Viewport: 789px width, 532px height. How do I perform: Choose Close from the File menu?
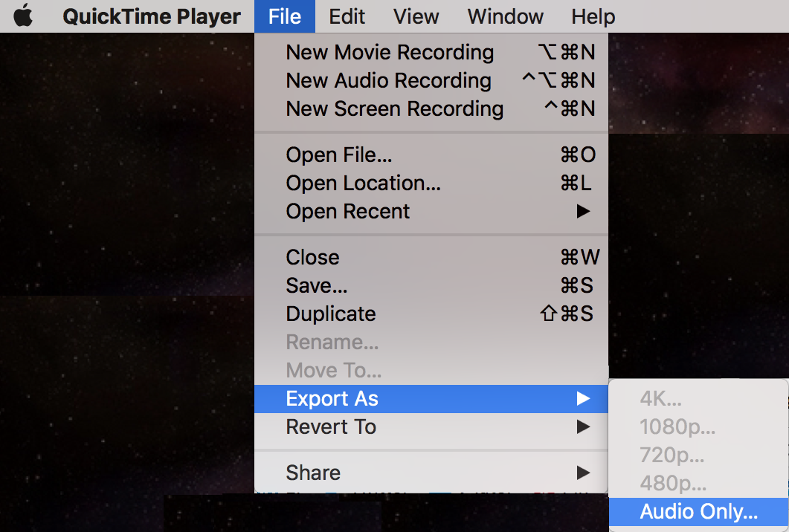(x=431, y=257)
